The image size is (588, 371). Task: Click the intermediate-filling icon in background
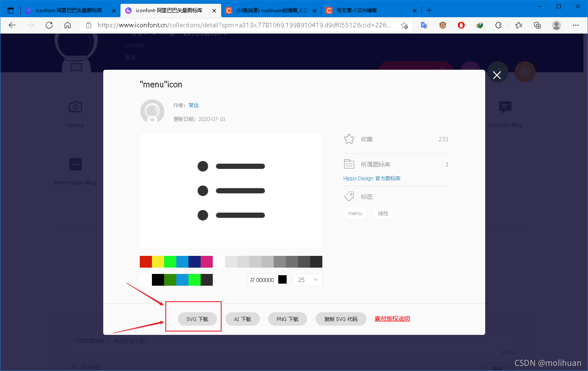coord(76,164)
